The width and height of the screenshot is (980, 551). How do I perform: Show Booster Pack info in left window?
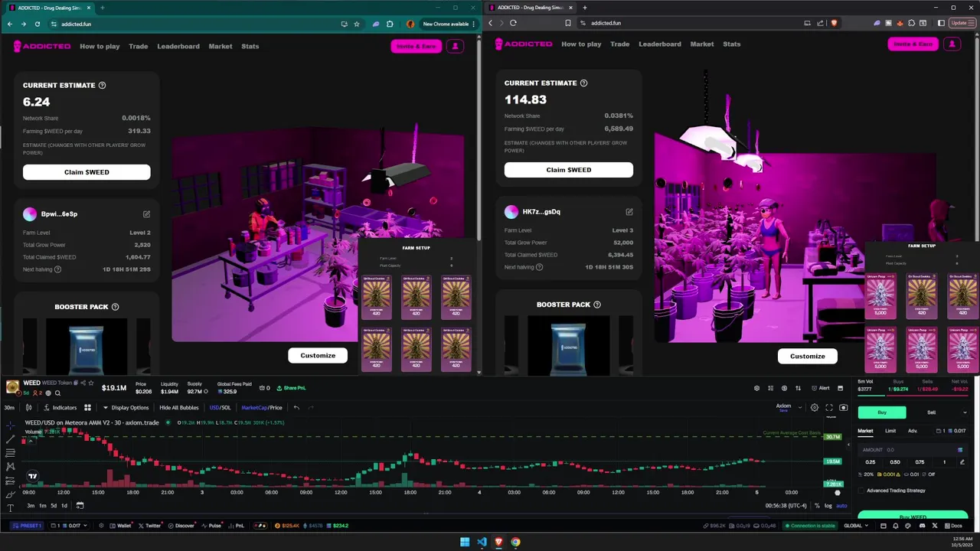[115, 307]
